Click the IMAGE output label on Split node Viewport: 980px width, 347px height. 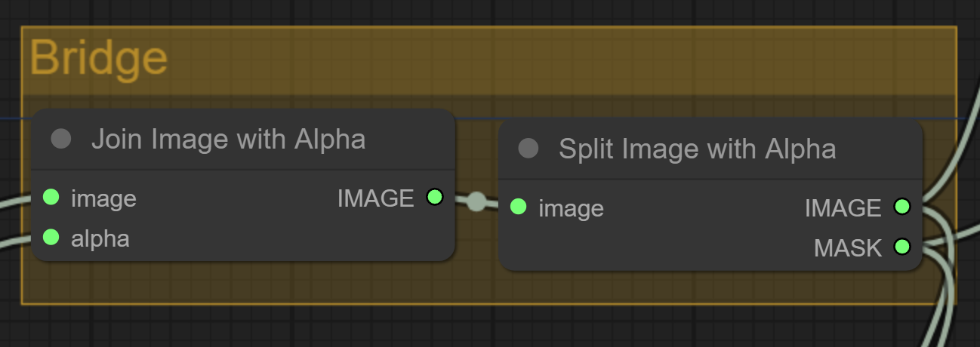click(x=843, y=207)
